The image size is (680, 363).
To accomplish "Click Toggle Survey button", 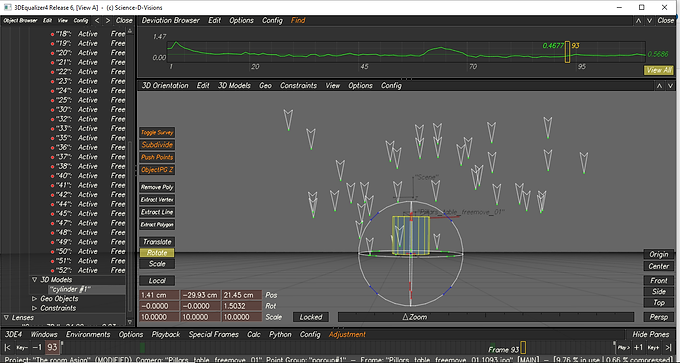I will (157, 133).
